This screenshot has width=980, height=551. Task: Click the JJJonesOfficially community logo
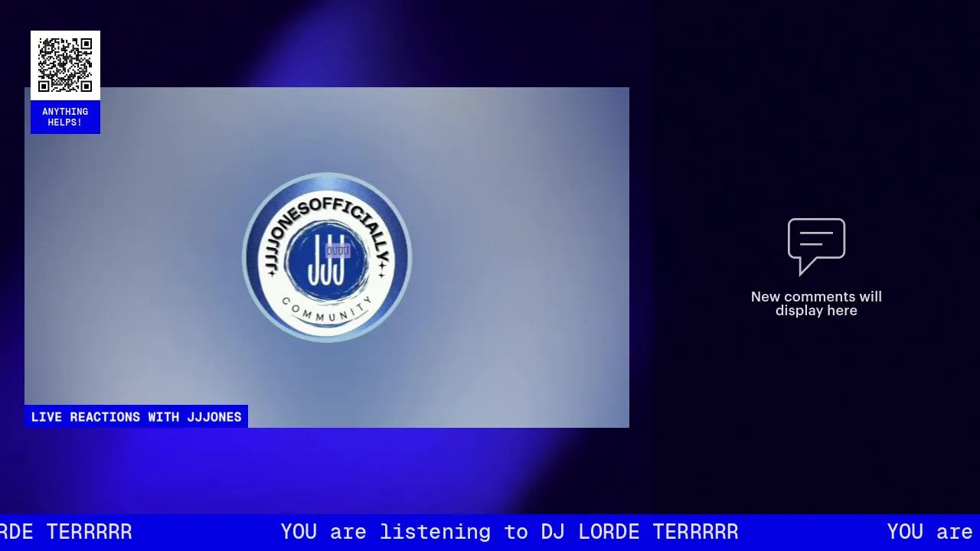(x=327, y=257)
